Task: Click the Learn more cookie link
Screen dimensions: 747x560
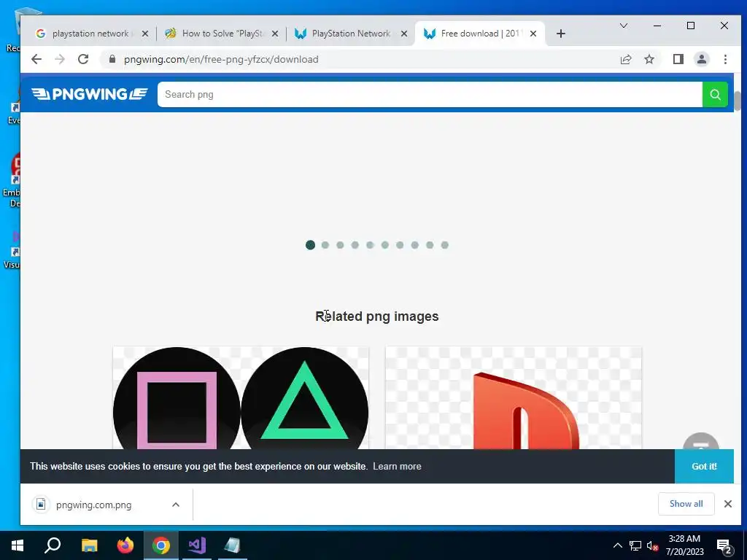Action: pyautogui.click(x=397, y=466)
